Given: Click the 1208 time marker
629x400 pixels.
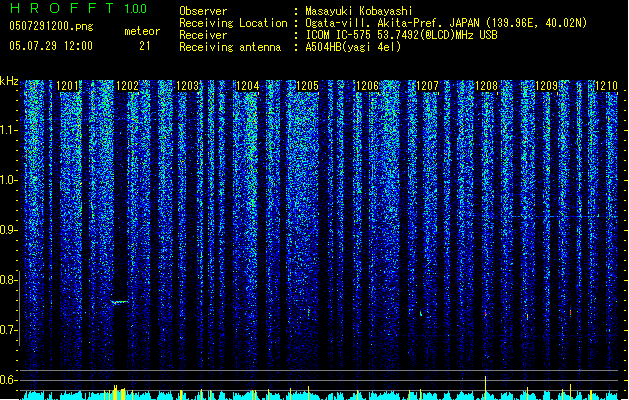Looking at the screenshot, I should pos(487,86).
